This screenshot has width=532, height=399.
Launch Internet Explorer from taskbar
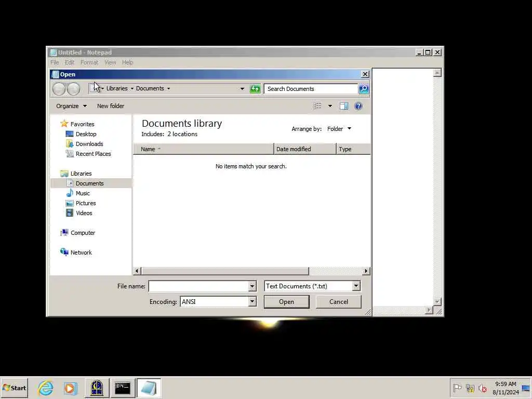click(x=46, y=388)
